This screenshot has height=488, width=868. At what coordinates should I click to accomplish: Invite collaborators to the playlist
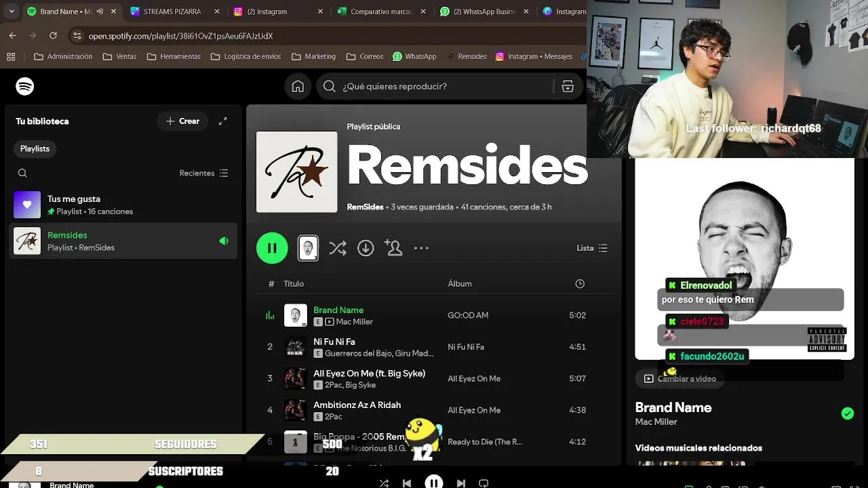click(393, 248)
